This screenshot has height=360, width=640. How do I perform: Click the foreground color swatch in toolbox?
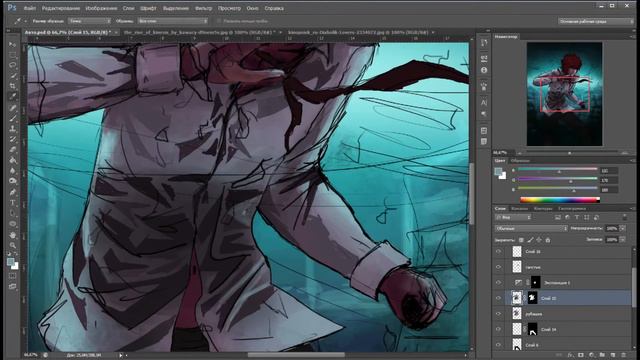tap(11, 262)
